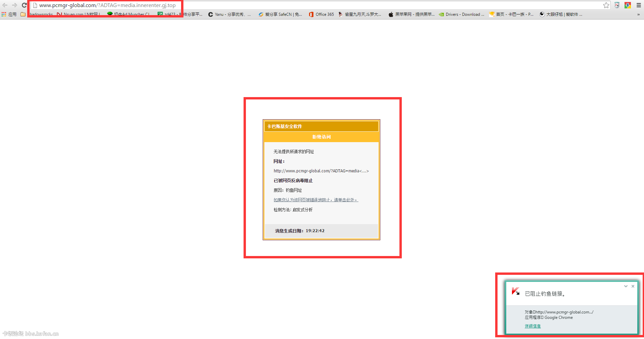Click the 检测方法: 启发式分析 text
This screenshot has height=339, width=644.
(293, 210)
